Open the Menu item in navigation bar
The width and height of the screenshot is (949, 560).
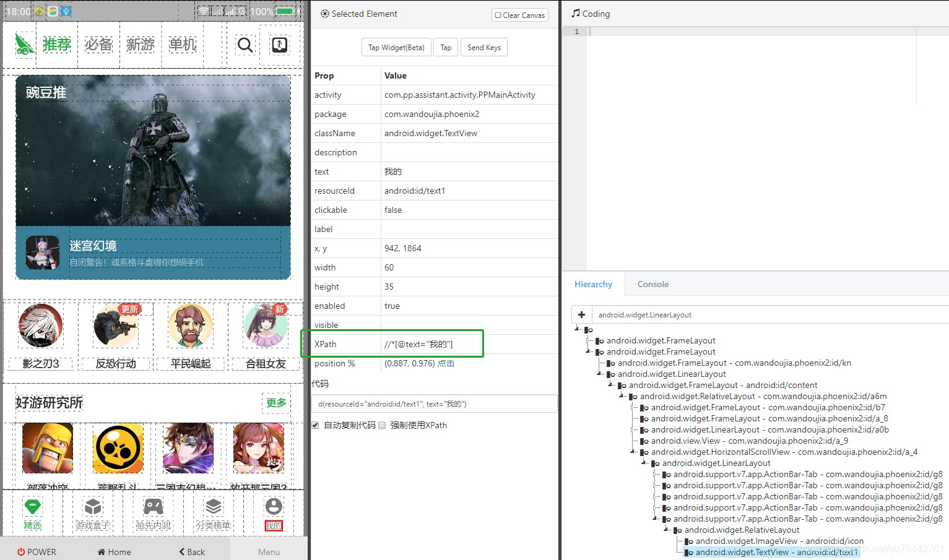click(268, 551)
